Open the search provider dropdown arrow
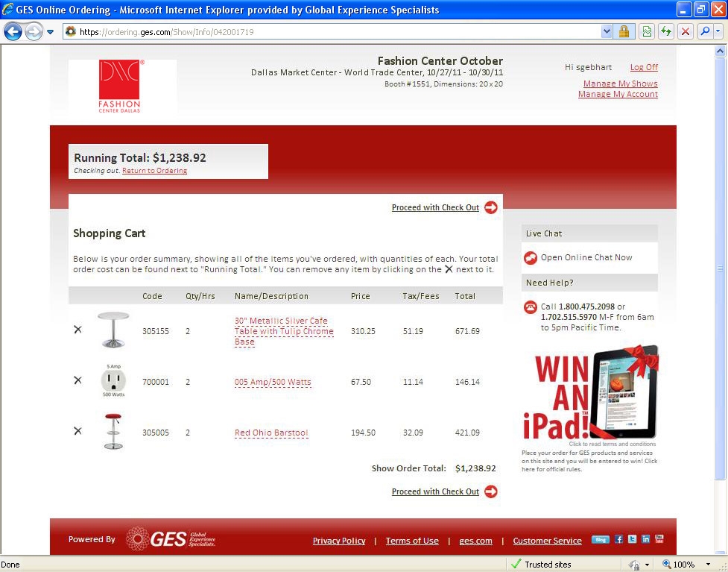This screenshot has width=728, height=572. point(718,31)
